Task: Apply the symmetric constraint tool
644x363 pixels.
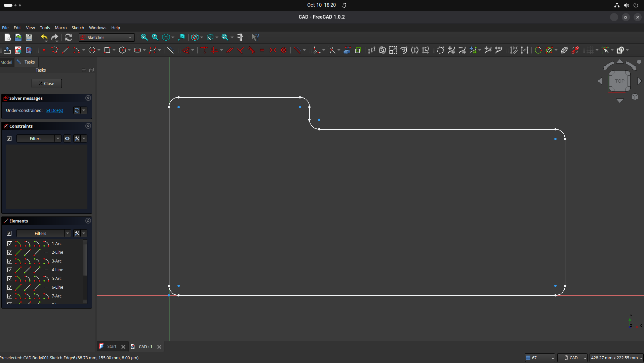Action: pyautogui.click(x=273, y=50)
